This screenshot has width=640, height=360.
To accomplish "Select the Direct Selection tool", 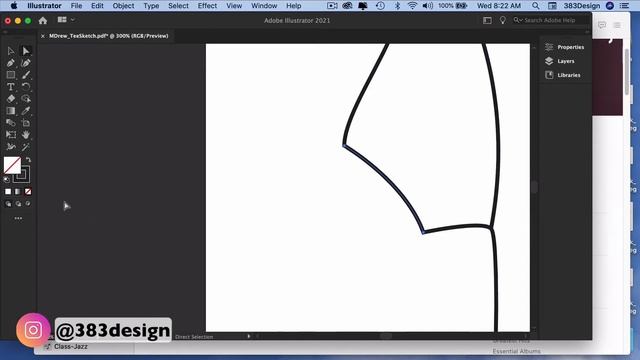I will [x=26, y=51].
